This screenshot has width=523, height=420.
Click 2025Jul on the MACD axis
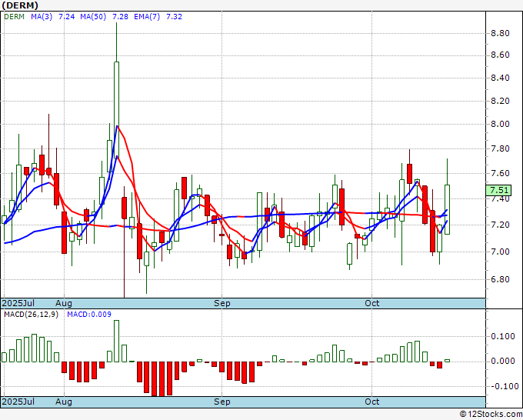pos(18,402)
